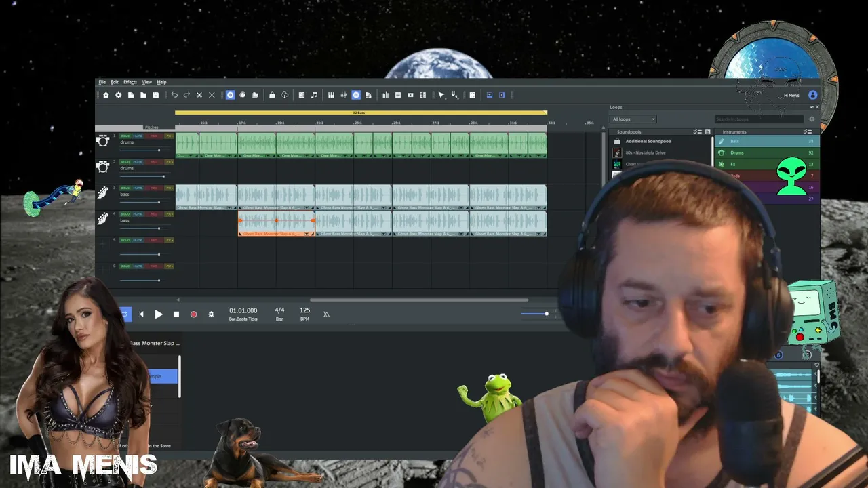The height and width of the screenshot is (488, 868).
Task: Open the home screen icon in toolbar
Action: 106,95
